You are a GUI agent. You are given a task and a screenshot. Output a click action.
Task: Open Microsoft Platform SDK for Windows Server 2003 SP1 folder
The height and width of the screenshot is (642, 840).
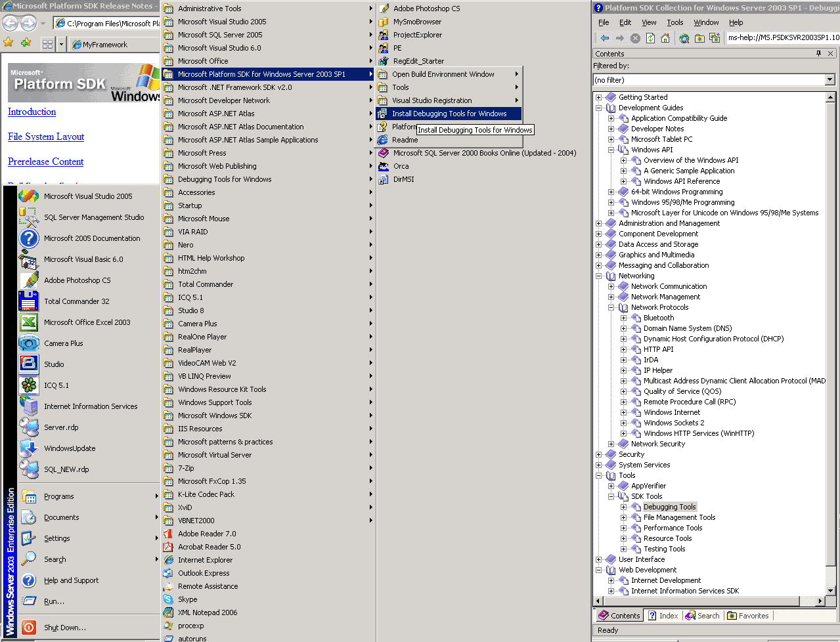point(268,74)
